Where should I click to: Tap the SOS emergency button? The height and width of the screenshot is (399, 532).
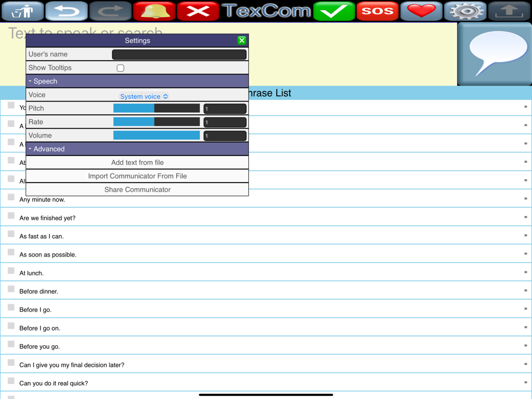(x=378, y=11)
